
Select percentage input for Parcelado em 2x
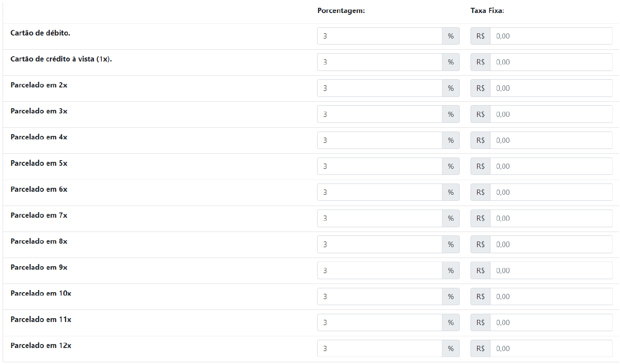380,88
